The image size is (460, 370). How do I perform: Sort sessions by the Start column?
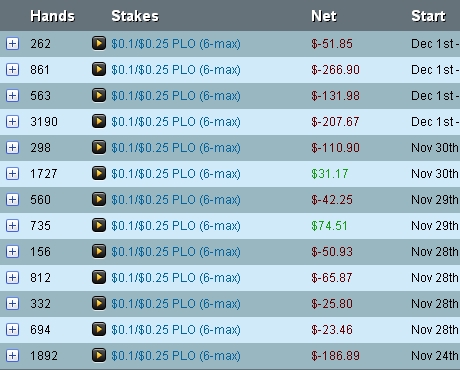point(428,16)
